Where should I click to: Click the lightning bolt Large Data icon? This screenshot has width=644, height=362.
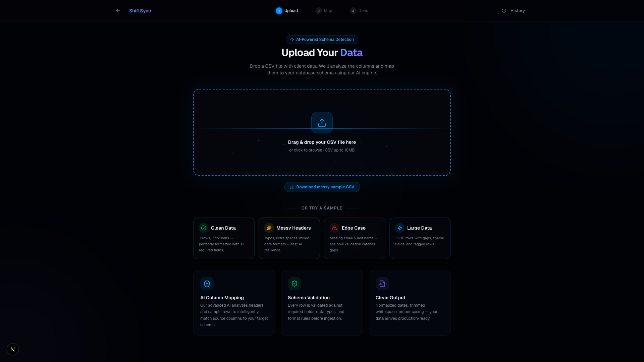coord(400,228)
